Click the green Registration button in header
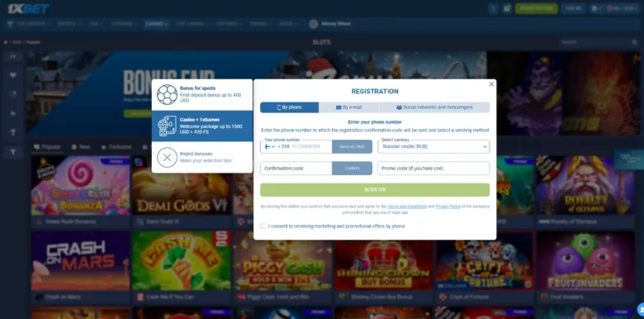The height and width of the screenshot is (319, 644). tap(536, 8)
